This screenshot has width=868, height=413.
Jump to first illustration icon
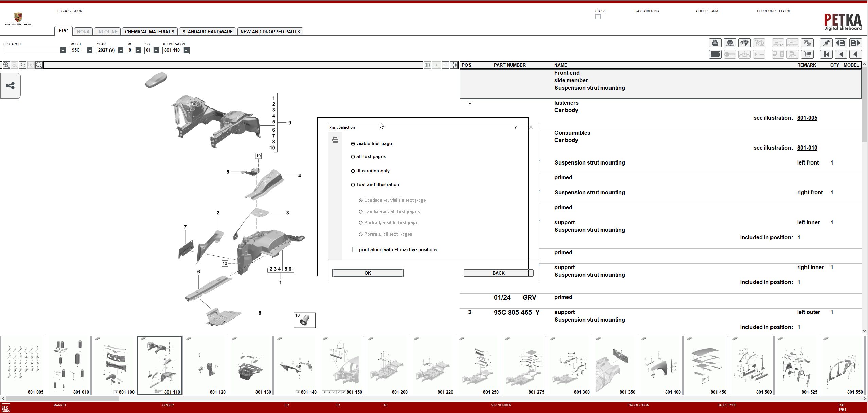click(826, 54)
